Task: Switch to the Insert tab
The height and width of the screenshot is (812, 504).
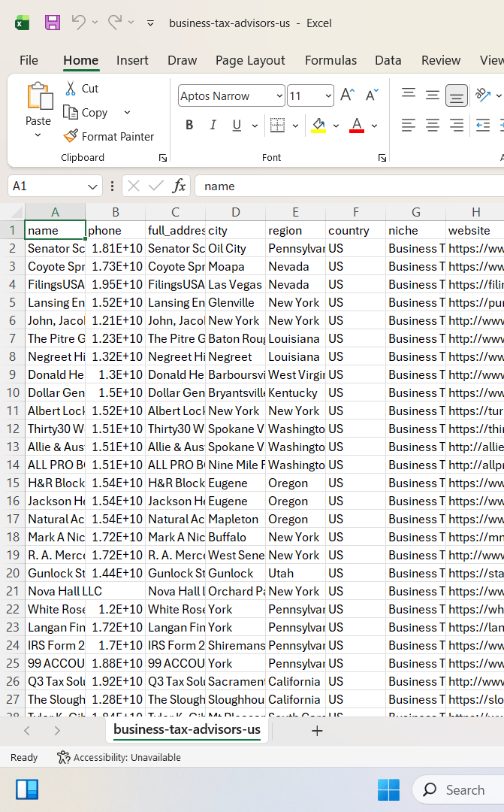Action: [x=132, y=60]
